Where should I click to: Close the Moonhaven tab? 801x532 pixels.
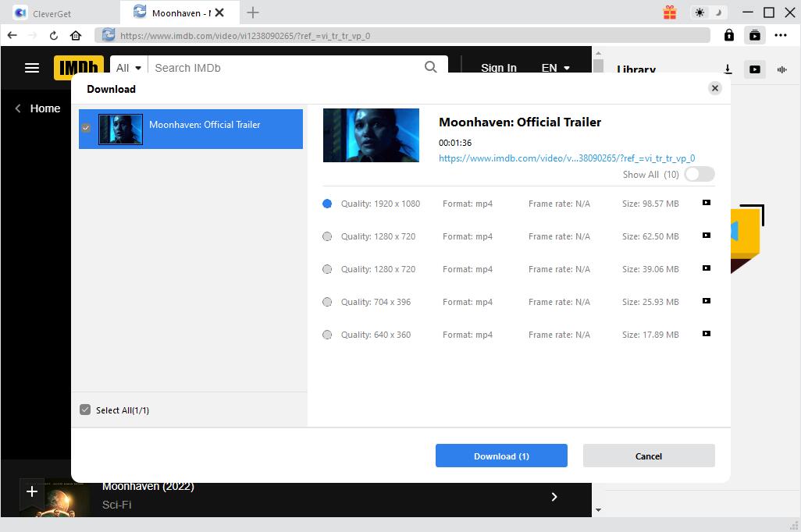[219, 12]
